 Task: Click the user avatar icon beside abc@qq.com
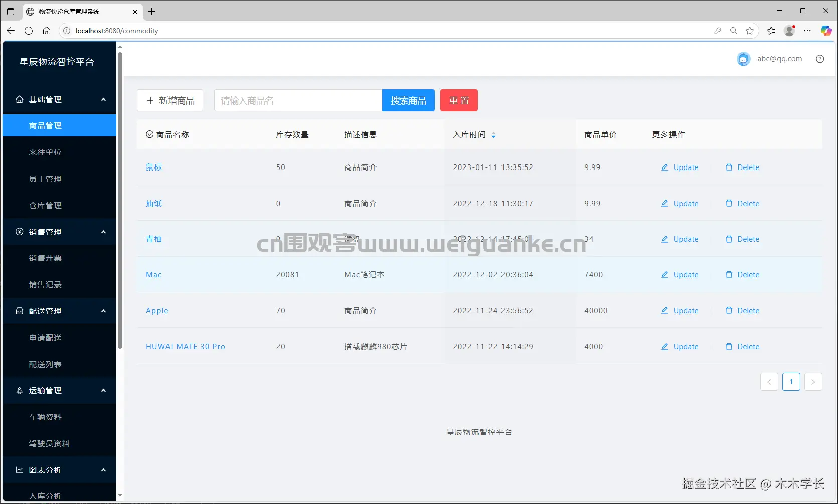point(743,59)
